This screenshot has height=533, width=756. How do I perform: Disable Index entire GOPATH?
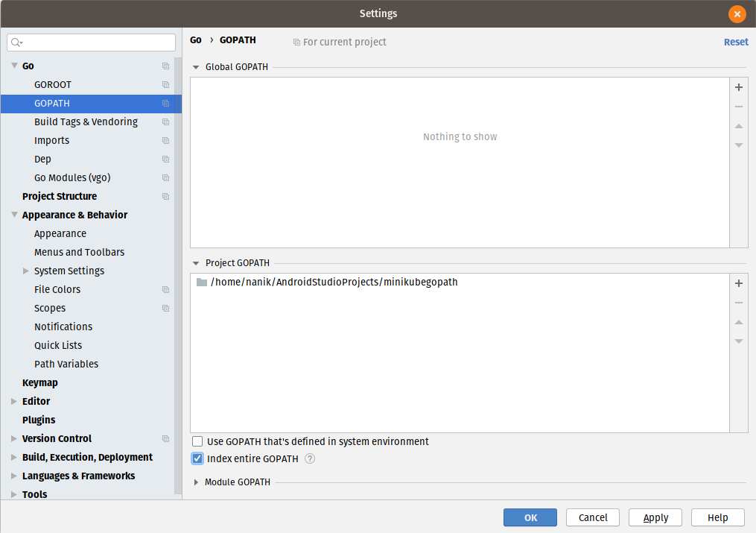[197, 458]
